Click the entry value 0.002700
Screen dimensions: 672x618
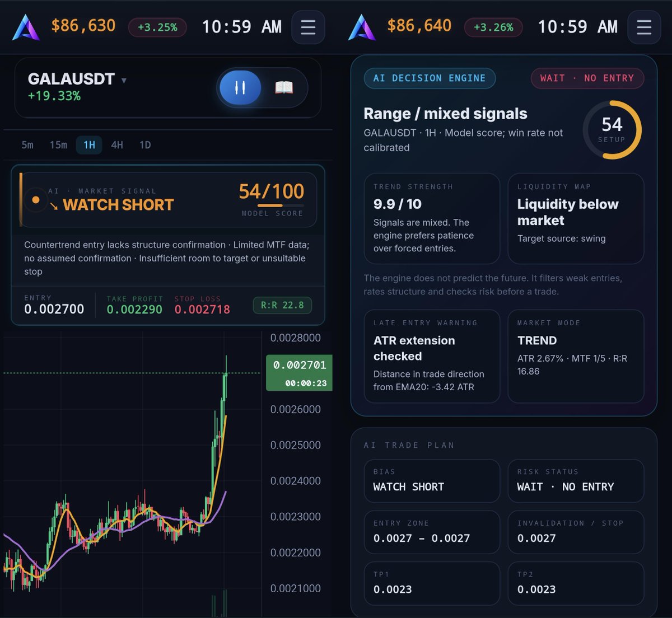(54, 309)
